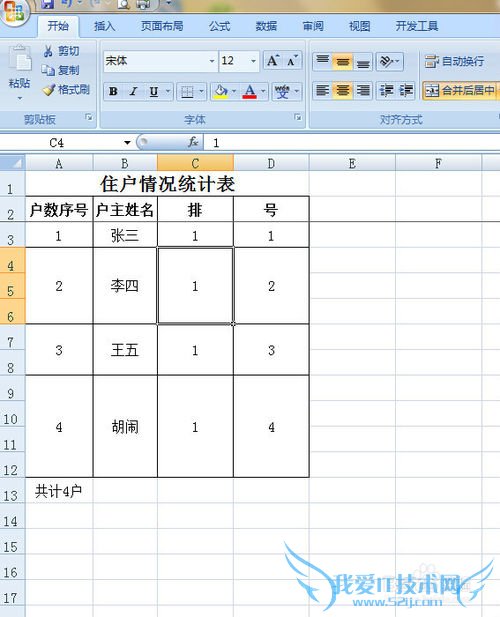Copy selection using the Copy icon
500x617 pixels.
click(x=48, y=70)
